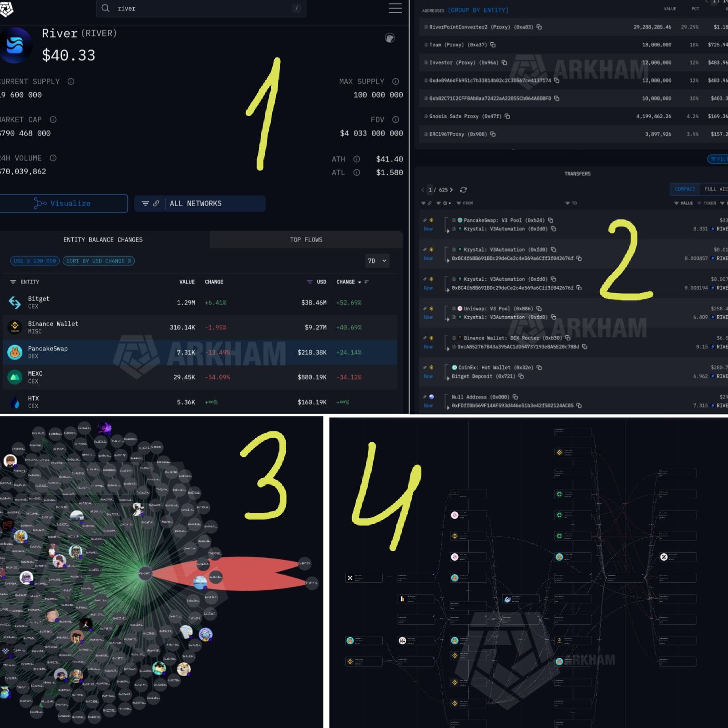Open the PancakeSwap entity row
The height and width of the screenshot is (728, 728).
click(x=200, y=352)
